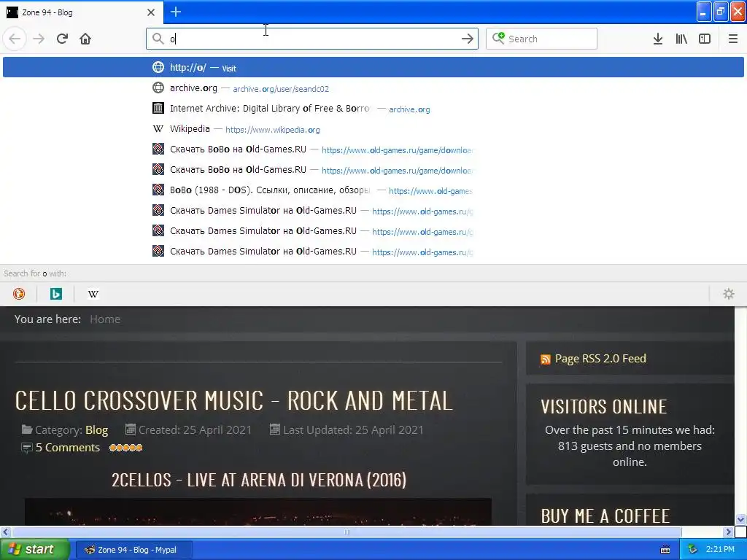Click Last Updated: 25 April 2021 text

pyautogui.click(x=353, y=430)
